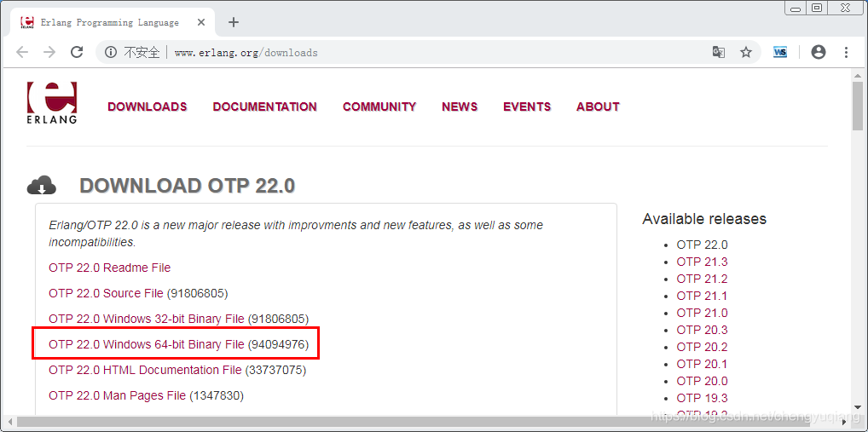Viewport: 868px width, 432px height.
Task: Click the translate page icon
Action: 719,53
